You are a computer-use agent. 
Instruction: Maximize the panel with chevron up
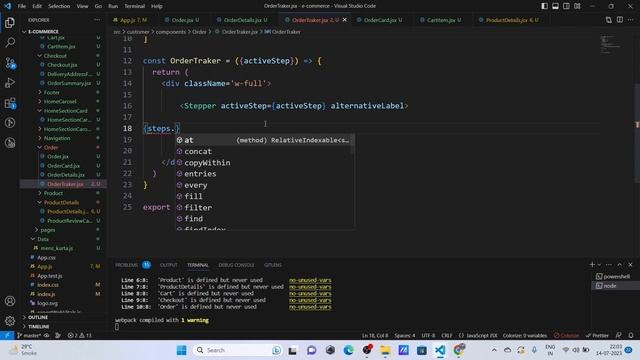620,265
